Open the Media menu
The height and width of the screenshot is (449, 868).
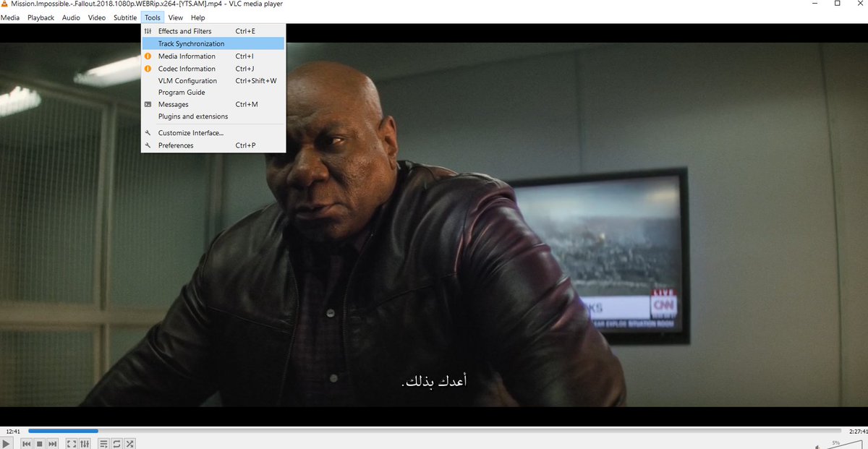(10, 17)
